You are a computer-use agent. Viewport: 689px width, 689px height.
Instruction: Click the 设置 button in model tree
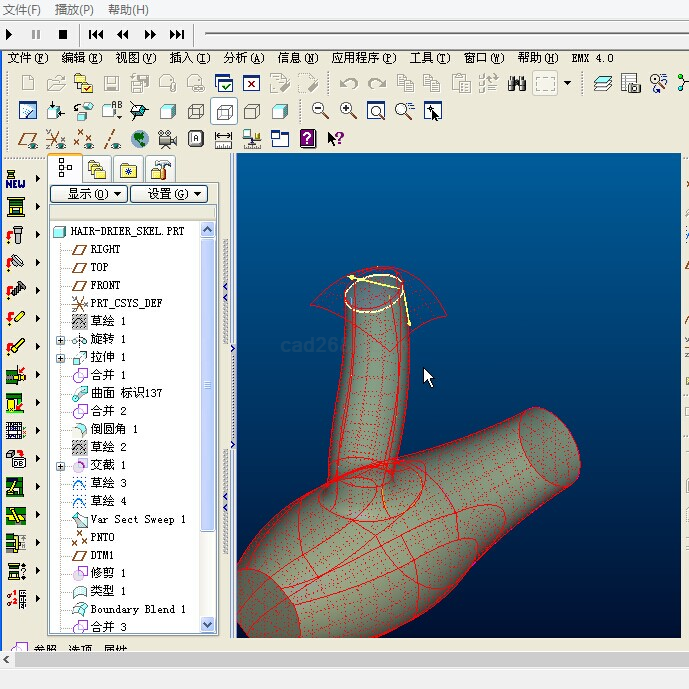point(167,194)
